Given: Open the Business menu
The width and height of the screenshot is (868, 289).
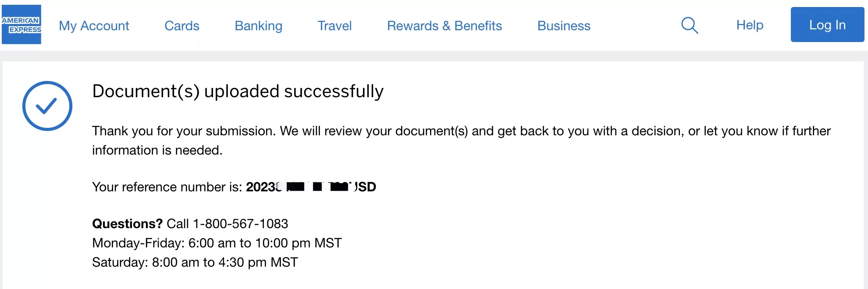Looking at the screenshot, I should (564, 26).
